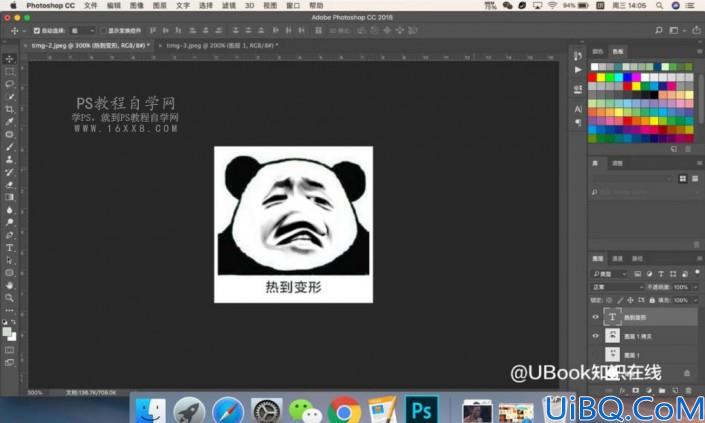Select the Lasso tool

[9, 84]
